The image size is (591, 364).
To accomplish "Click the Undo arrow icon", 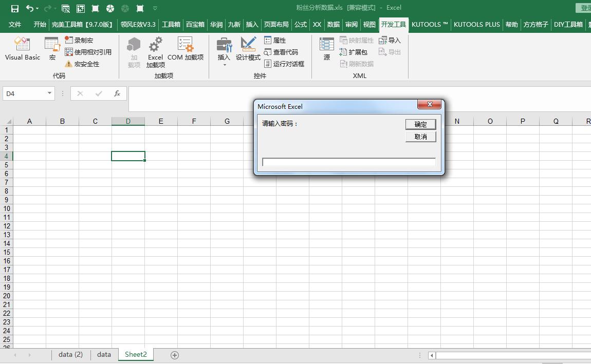I will click(x=29, y=8).
